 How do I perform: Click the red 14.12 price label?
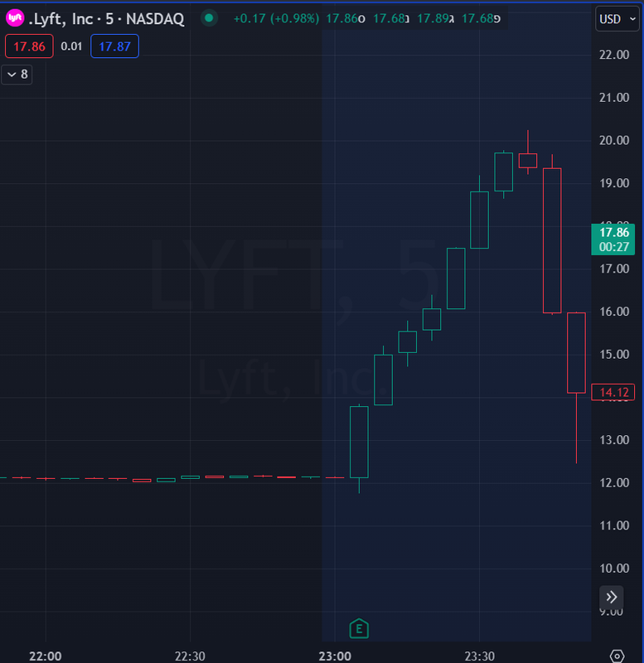tap(613, 392)
